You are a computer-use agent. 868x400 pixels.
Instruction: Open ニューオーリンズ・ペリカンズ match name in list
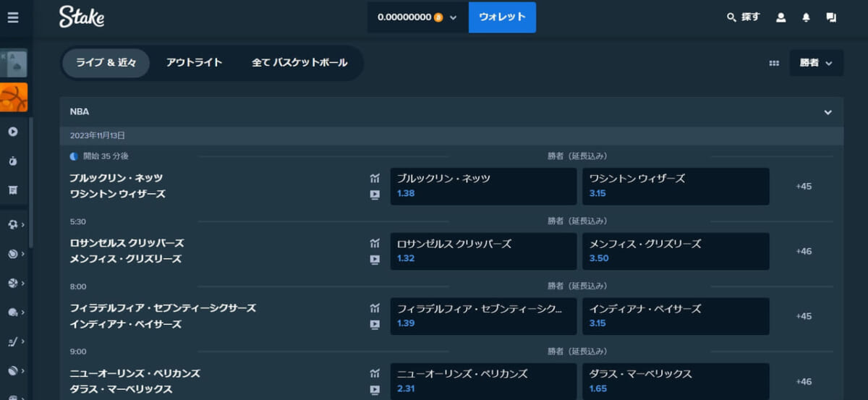pyautogui.click(x=135, y=373)
